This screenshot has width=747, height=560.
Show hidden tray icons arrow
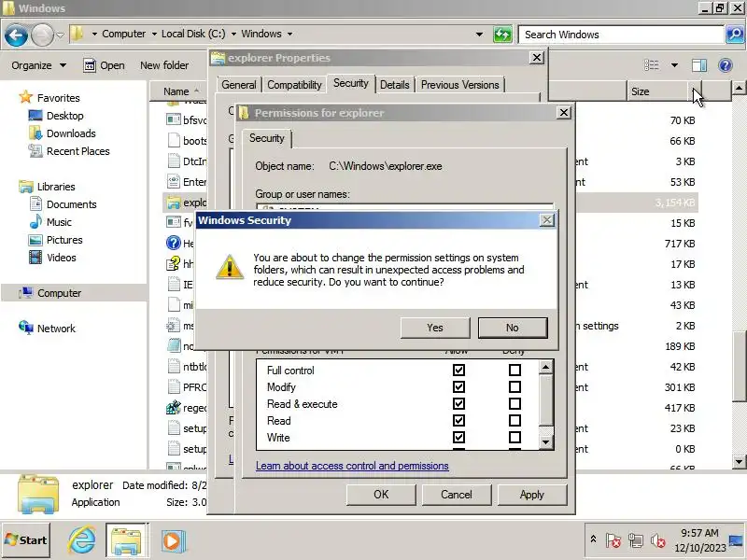(x=593, y=539)
